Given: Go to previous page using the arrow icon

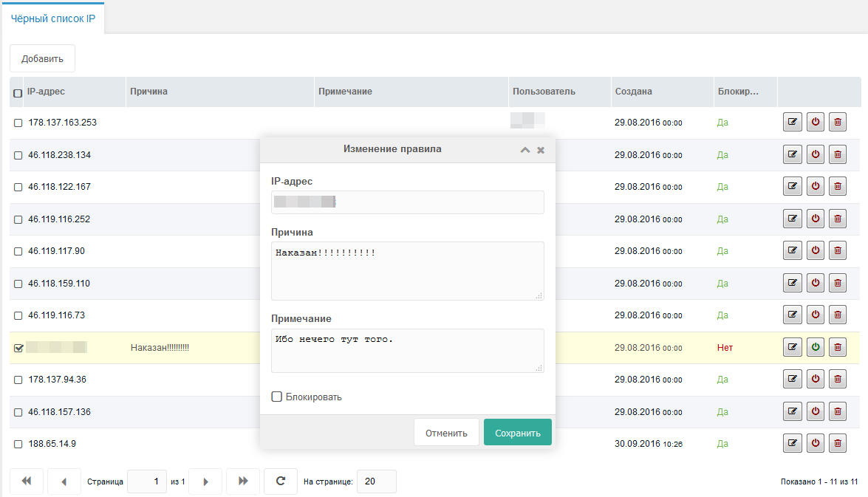Looking at the screenshot, I should [64, 481].
